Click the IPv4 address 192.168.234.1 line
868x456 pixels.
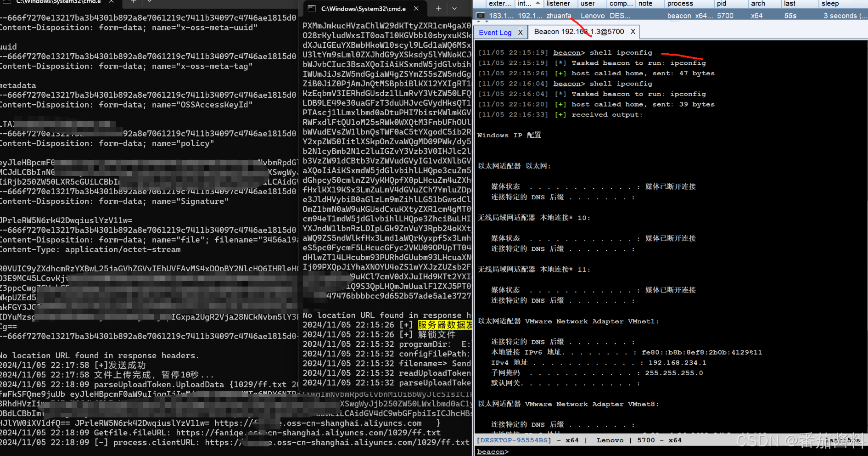599,362
